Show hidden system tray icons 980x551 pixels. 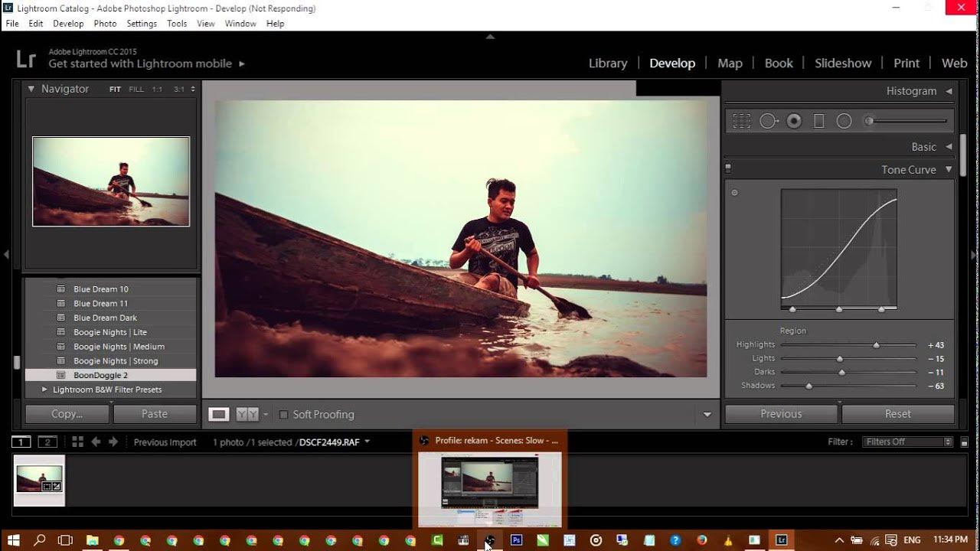pos(839,540)
